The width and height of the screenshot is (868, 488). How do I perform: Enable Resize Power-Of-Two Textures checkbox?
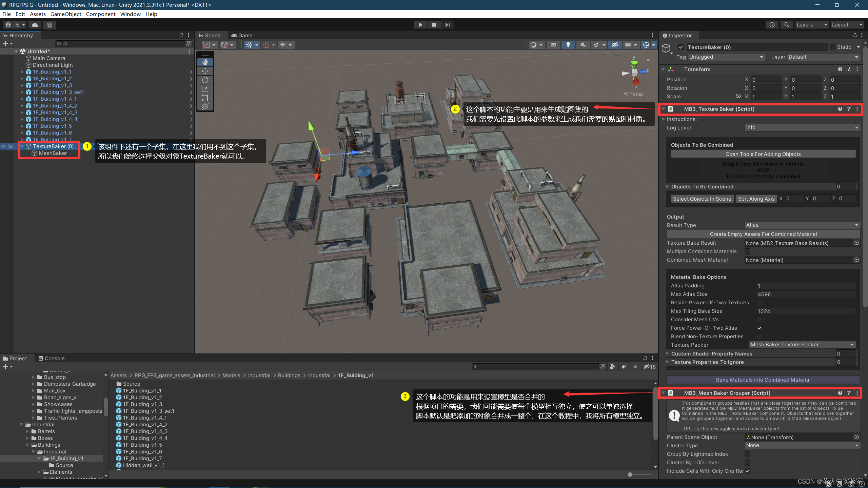760,303
